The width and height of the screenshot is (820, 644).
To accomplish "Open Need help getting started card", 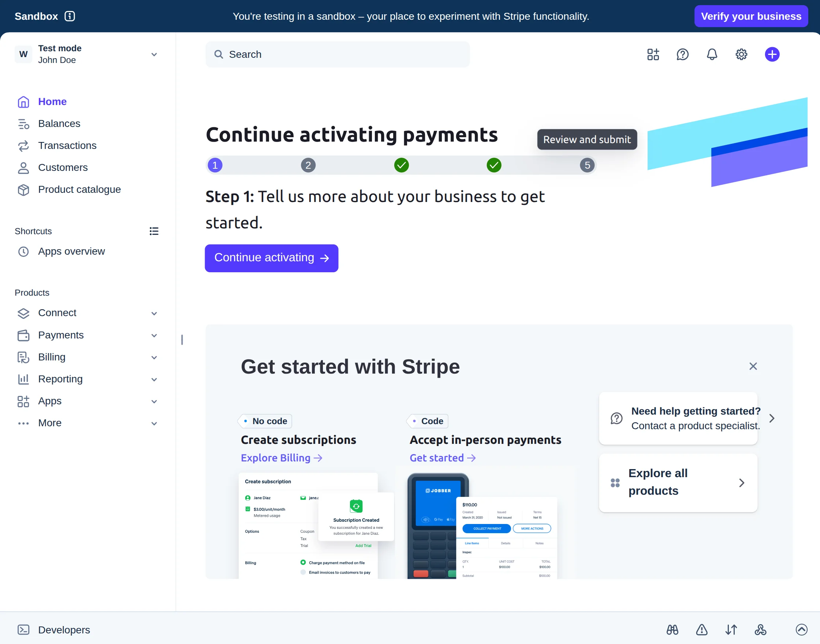I will click(x=678, y=418).
